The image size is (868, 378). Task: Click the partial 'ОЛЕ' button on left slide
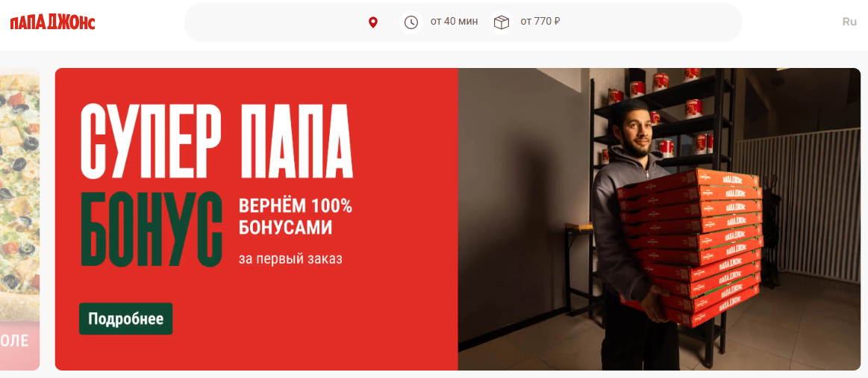16,341
